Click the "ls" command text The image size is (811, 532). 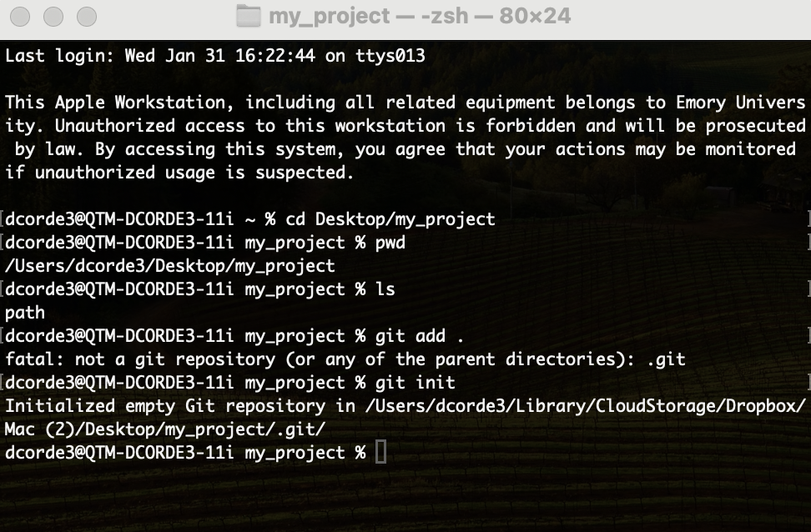[x=385, y=289]
